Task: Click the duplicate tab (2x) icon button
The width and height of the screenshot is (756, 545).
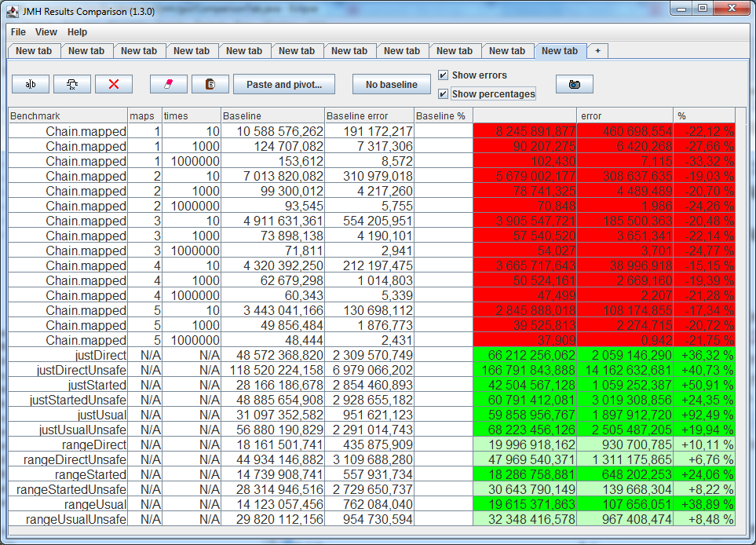Action: 72,84
